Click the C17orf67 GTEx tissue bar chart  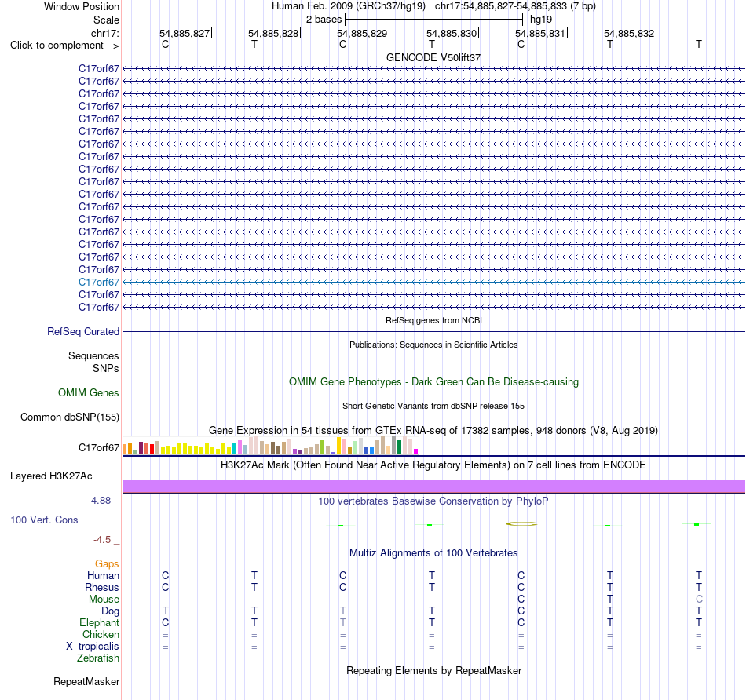click(270, 446)
